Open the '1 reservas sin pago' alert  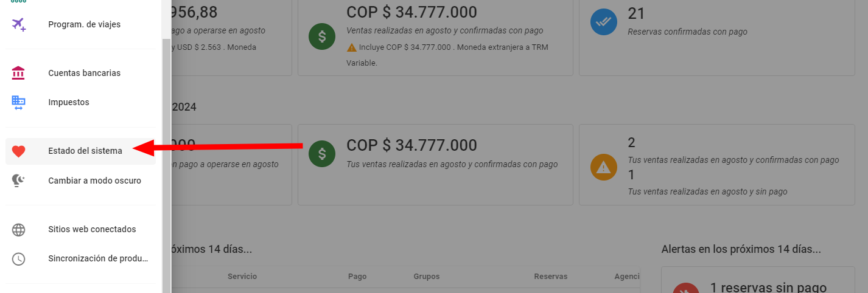click(x=768, y=288)
